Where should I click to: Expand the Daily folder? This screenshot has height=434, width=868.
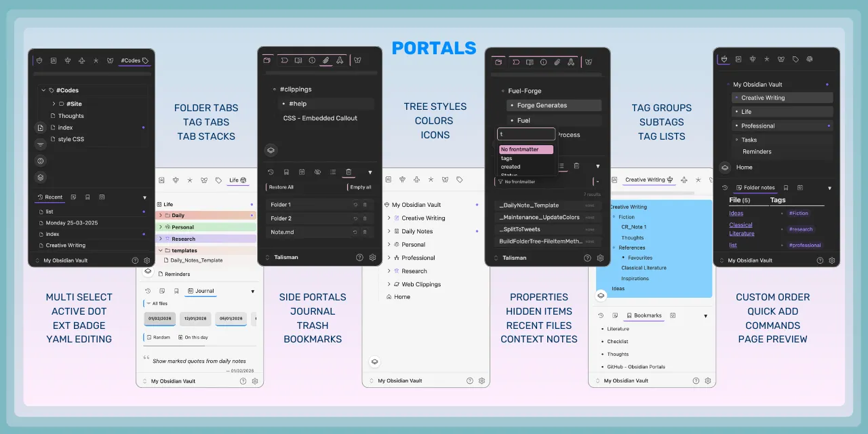[161, 216]
